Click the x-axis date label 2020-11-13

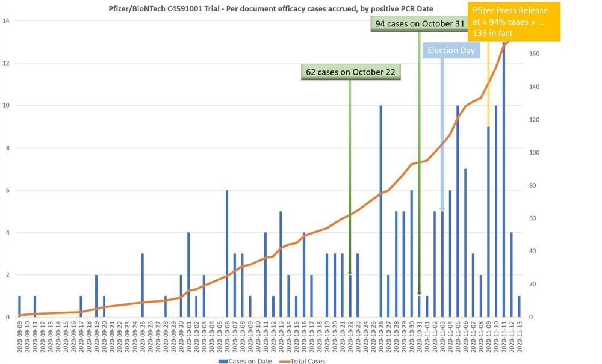(x=519, y=337)
